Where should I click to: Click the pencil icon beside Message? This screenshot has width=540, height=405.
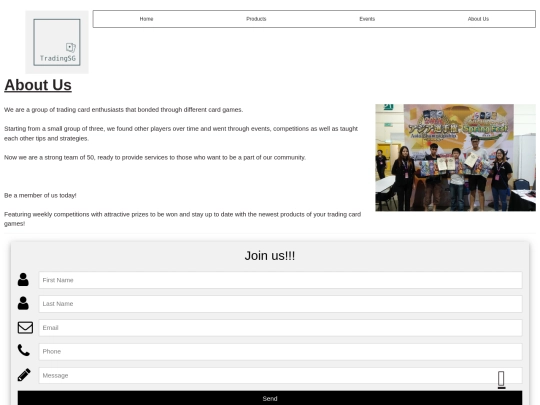point(24,375)
